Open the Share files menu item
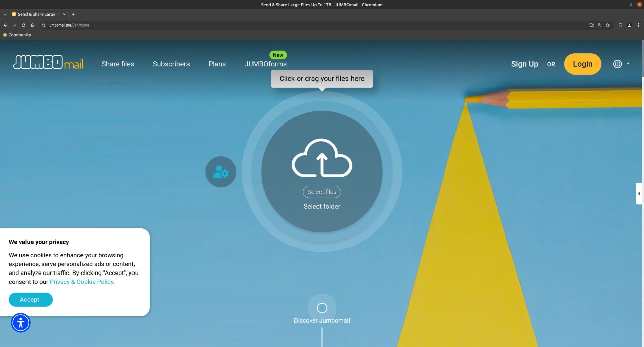Viewport: 644px width, 347px height. [118, 64]
